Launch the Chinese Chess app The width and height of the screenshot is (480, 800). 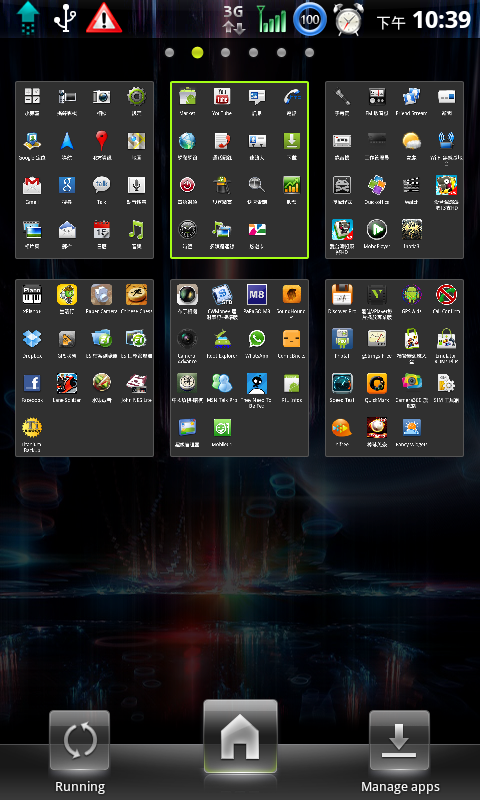pos(136,294)
